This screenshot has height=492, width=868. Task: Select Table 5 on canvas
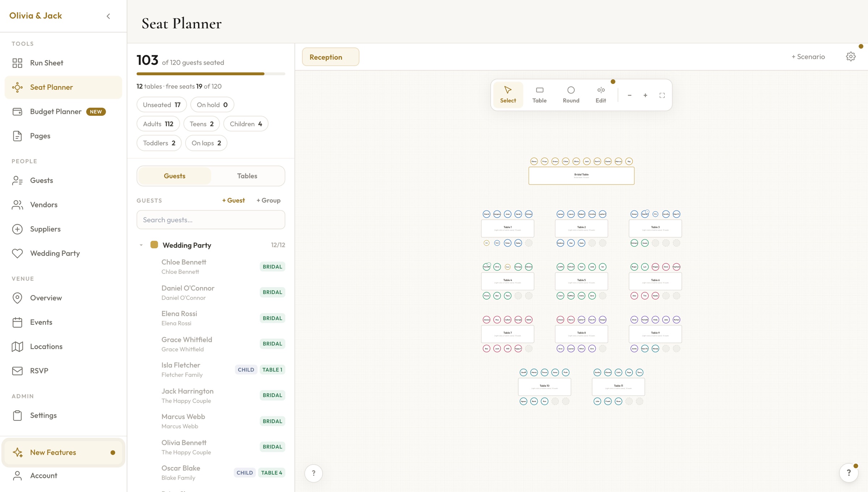pyautogui.click(x=581, y=281)
